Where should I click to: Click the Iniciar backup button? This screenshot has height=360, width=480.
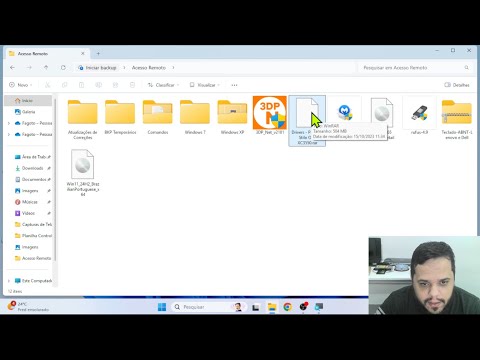coord(97,68)
